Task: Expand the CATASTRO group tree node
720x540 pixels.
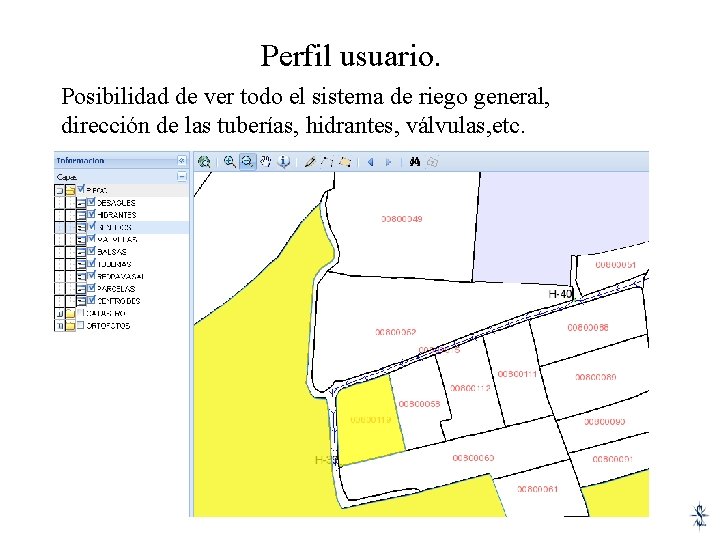Action: [59, 314]
